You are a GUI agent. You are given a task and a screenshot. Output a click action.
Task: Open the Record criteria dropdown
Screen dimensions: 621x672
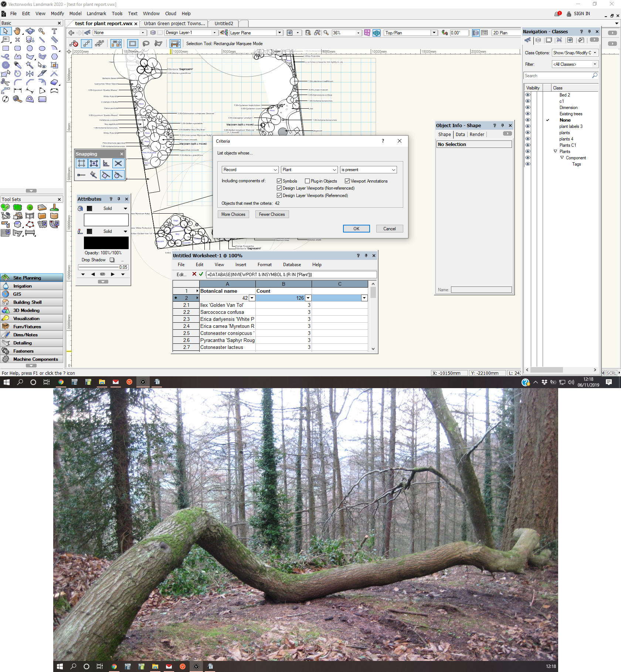250,170
